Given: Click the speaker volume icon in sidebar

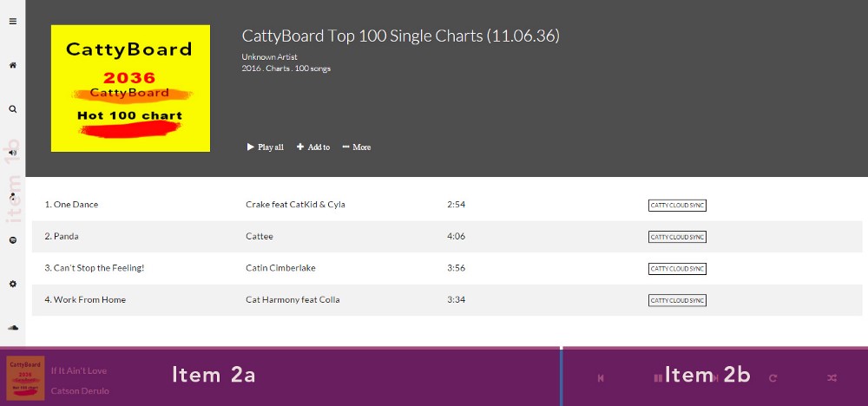Looking at the screenshot, I should (x=12, y=153).
